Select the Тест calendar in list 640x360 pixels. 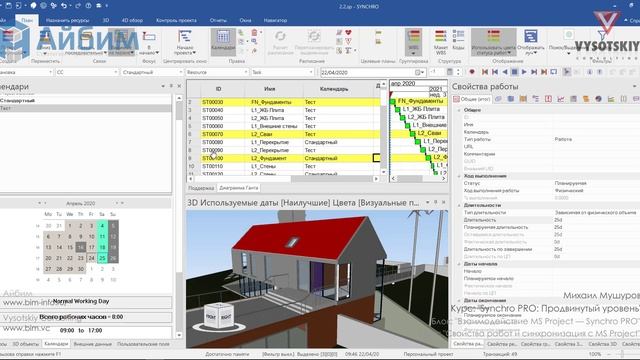coord(86,108)
